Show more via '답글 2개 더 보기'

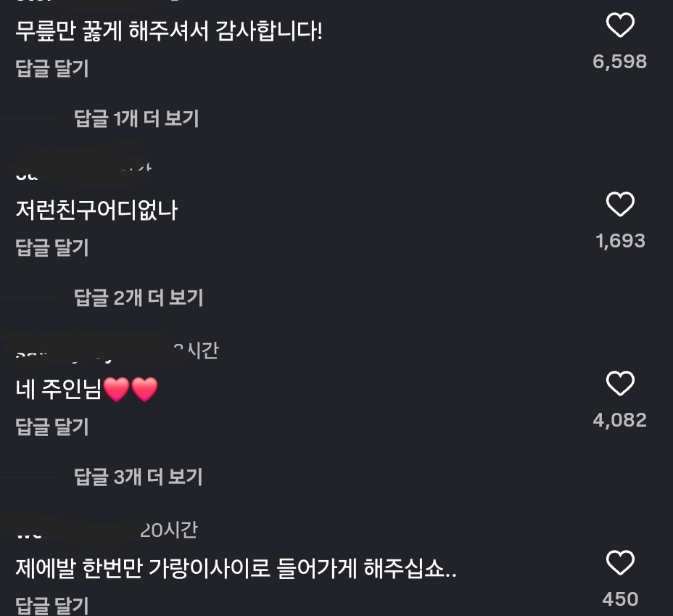click(139, 297)
